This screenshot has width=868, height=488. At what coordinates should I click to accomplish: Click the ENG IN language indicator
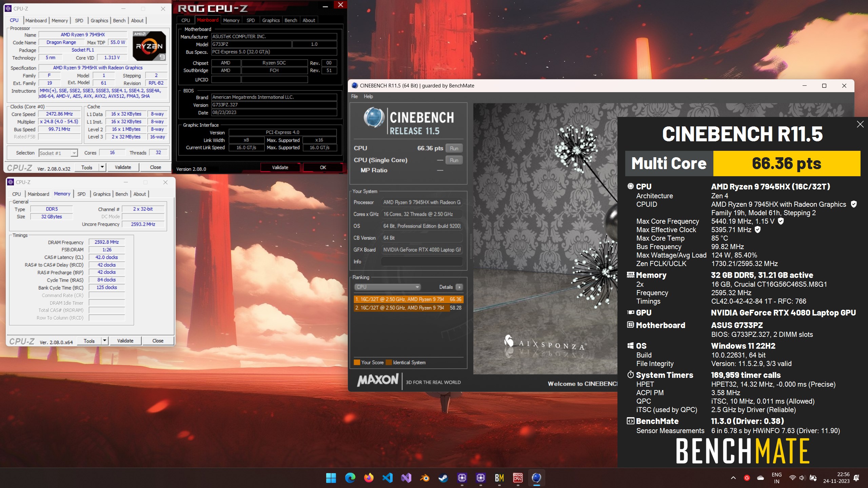776,478
